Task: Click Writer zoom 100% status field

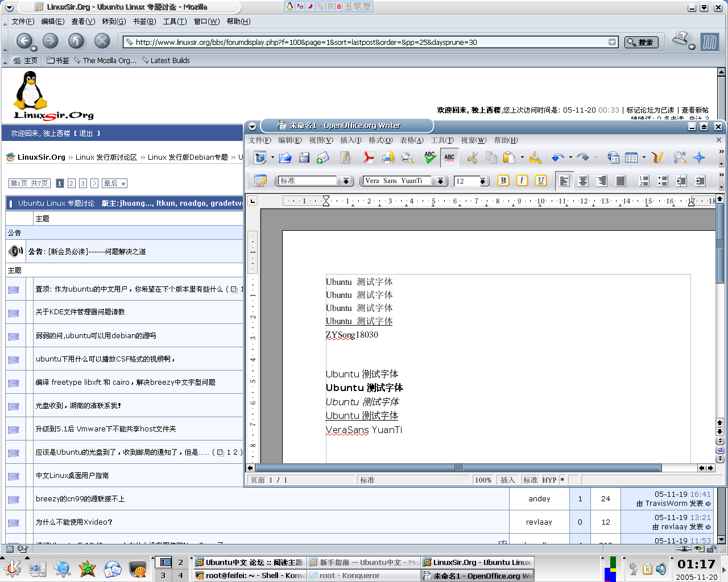Action: pyautogui.click(x=483, y=480)
